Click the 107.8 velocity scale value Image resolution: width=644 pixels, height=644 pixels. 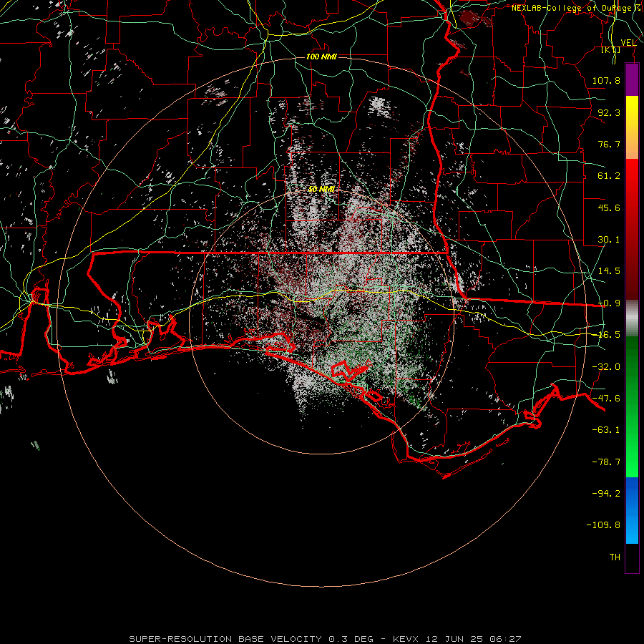[606, 80]
